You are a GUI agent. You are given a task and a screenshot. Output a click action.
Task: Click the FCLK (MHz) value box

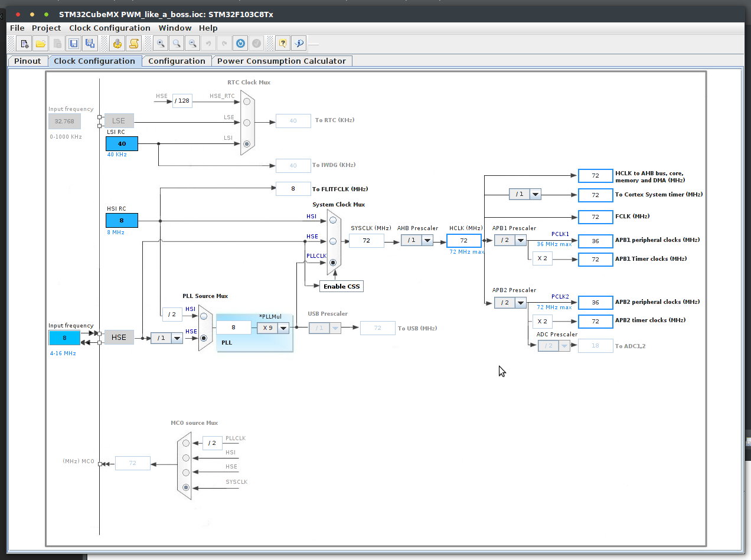pyautogui.click(x=596, y=217)
